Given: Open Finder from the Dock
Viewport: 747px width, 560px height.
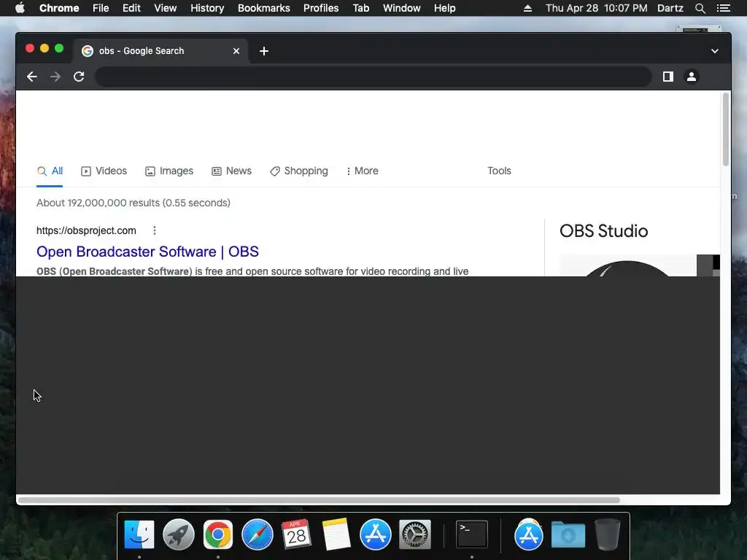Looking at the screenshot, I should (139, 534).
